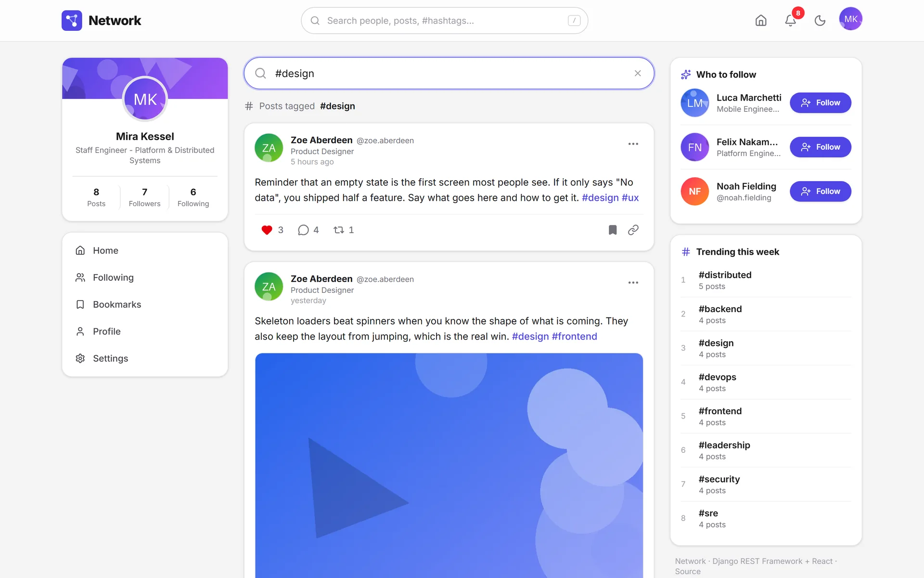Open the #security trending tag
The image size is (924, 578).
pyautogui.click(x=766, y=484)
